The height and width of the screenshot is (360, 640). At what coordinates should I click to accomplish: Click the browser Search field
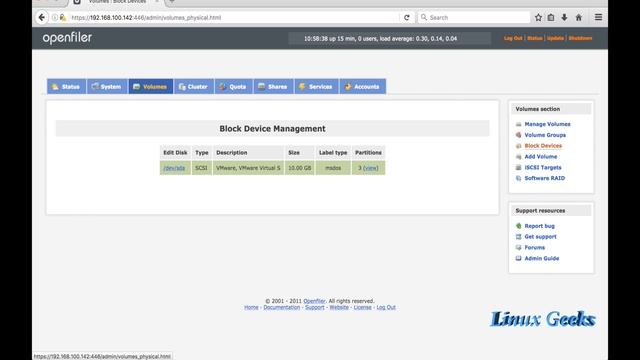[x=473, y=18]
